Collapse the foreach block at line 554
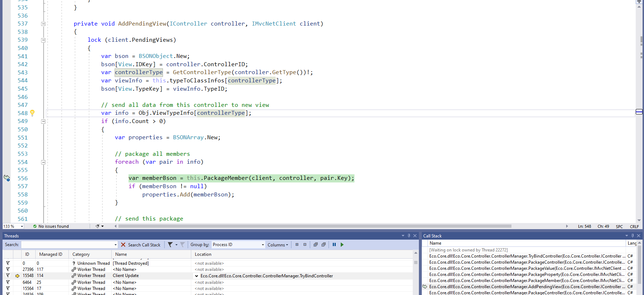 click(43, 162)
